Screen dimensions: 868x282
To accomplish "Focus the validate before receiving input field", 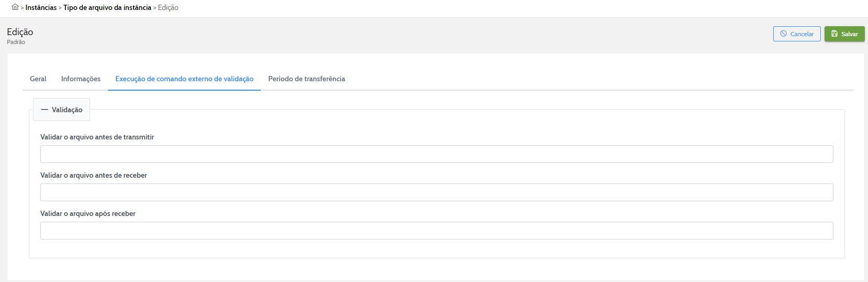I will coord(436,192).
